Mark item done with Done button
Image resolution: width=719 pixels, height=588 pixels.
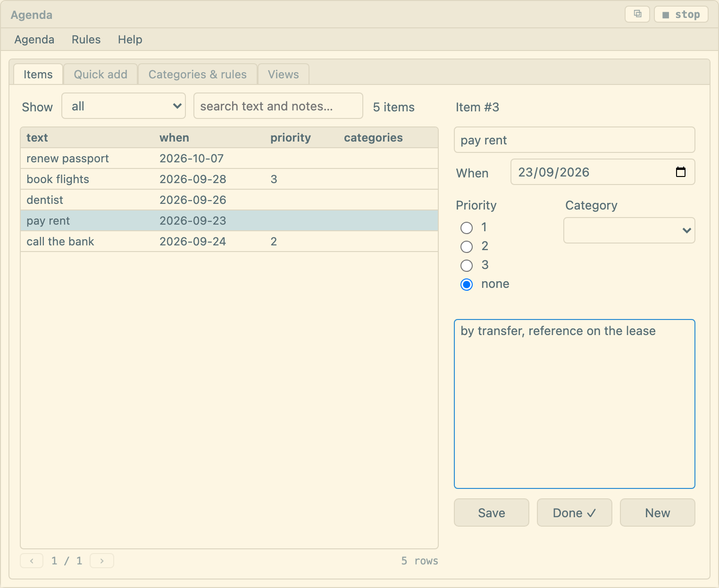575,512
